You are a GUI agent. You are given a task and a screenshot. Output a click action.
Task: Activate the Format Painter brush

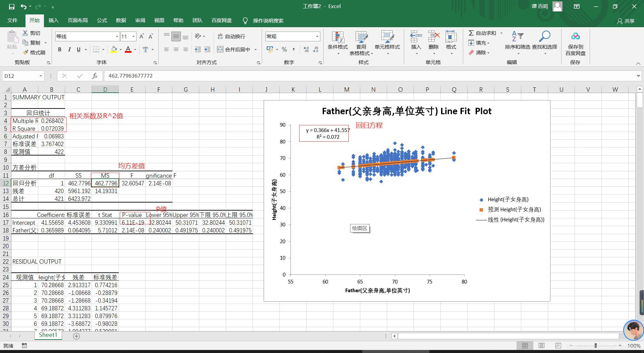point(34,52)
